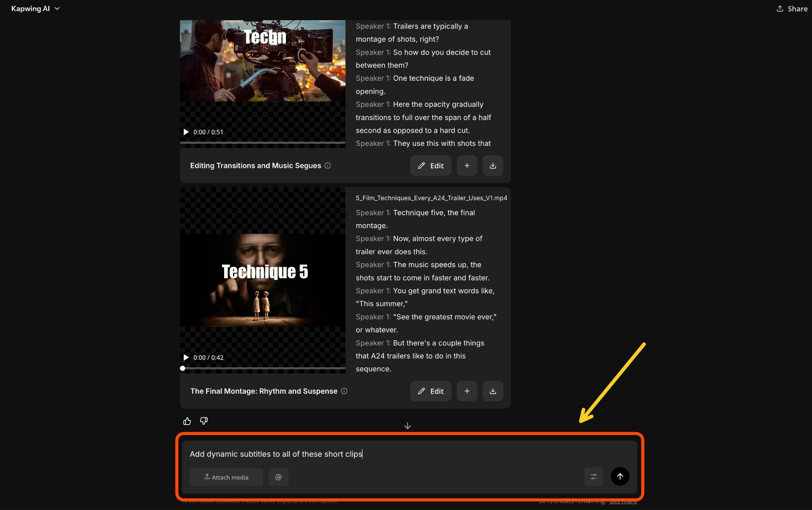Click transcript line 'You get grand text words like'

pyautogui.click(x=425, y=297)
